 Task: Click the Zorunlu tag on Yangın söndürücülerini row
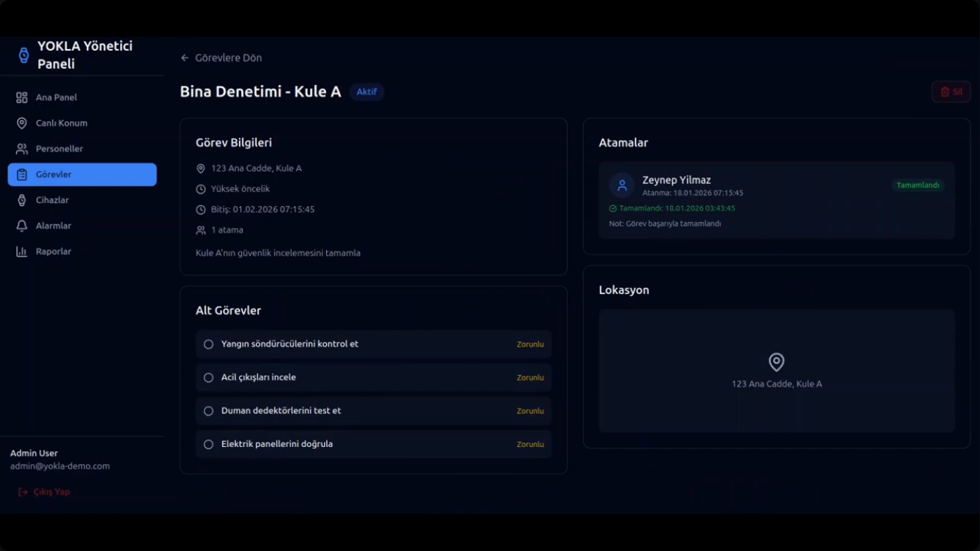tap(530, 344)
